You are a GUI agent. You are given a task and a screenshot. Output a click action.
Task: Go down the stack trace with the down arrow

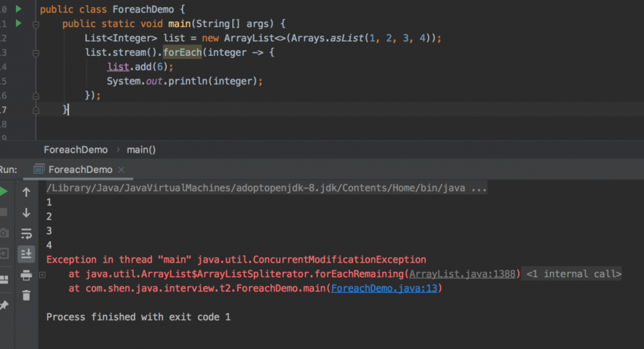tap(26, 212)
